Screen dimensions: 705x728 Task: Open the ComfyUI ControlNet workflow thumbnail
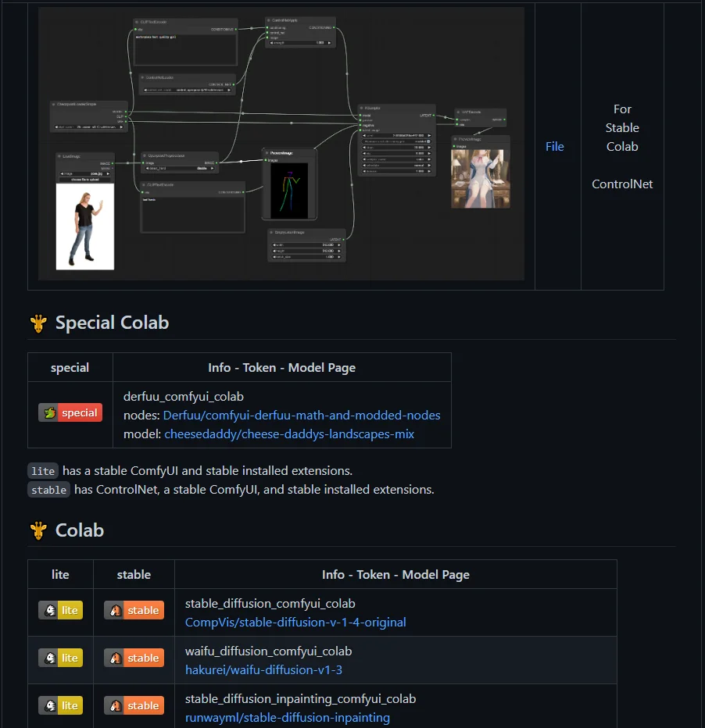281,144
